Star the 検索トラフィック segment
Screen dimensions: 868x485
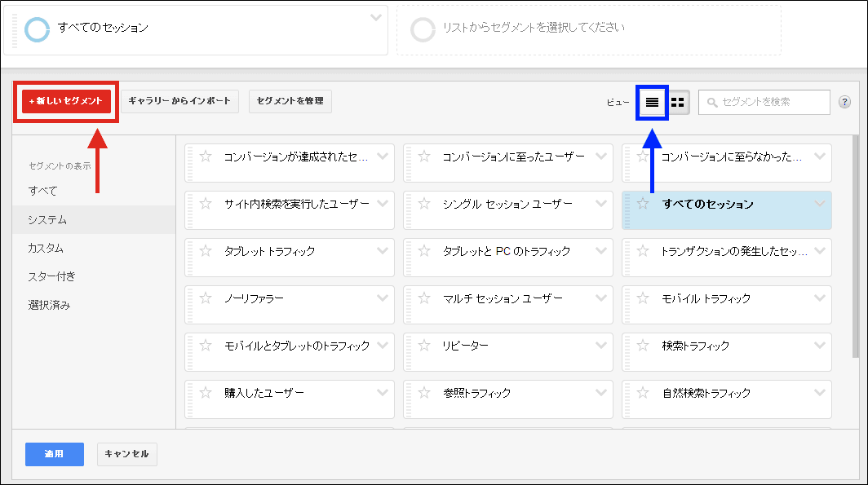pyautogui.click(x=644, y=346)
